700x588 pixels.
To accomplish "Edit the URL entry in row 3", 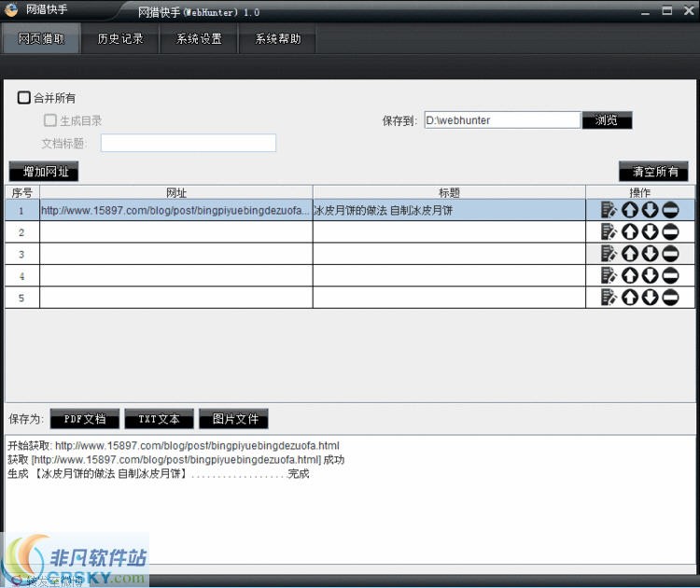I will (609, 254).
